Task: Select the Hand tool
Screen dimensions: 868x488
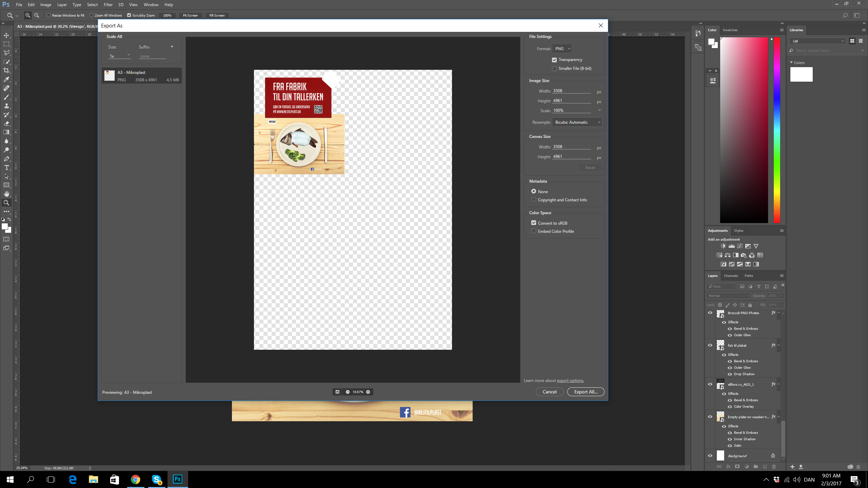Action: 6,194
